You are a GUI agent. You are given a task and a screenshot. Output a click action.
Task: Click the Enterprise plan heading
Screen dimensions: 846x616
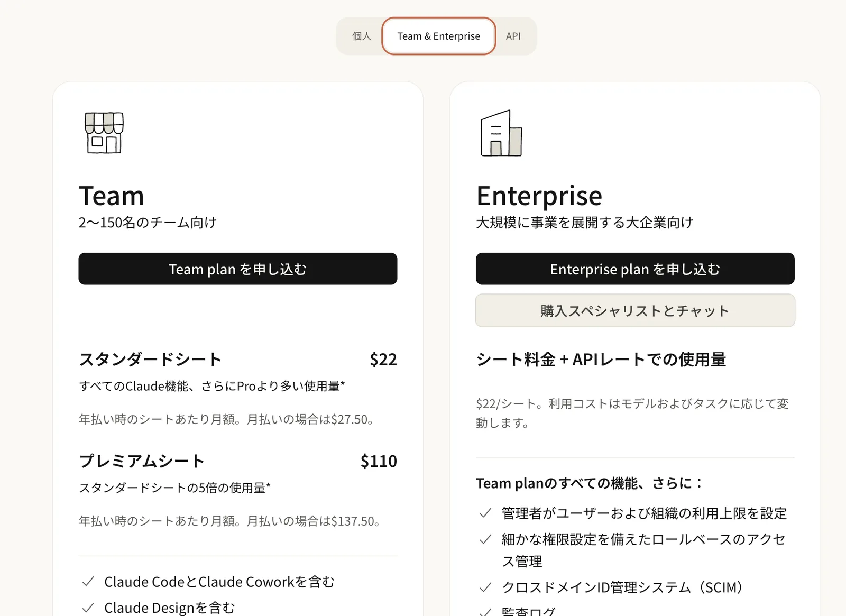point(539,196)
